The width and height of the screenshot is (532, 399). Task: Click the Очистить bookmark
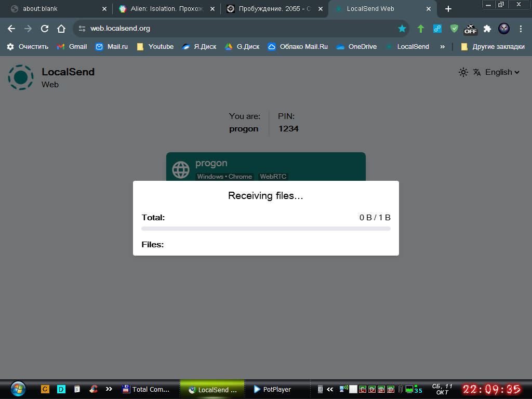(28, 47)
